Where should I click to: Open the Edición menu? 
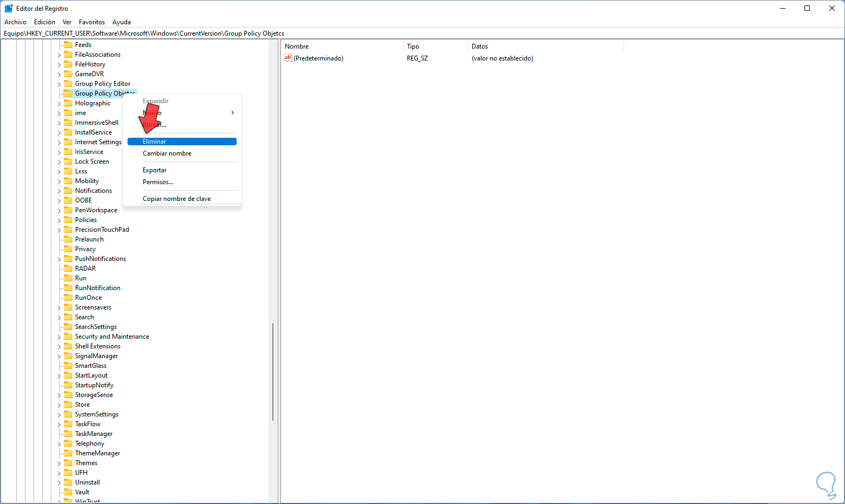pos(44,22)
